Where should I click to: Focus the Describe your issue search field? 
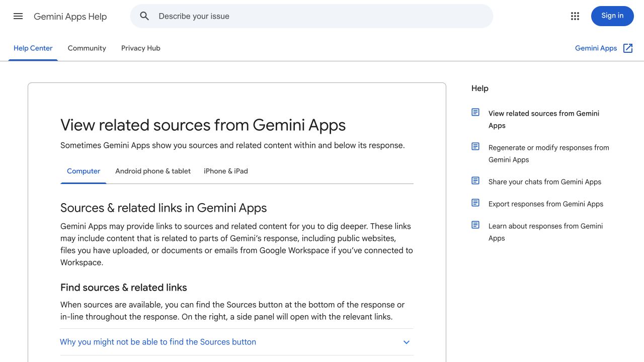(312, 16)
